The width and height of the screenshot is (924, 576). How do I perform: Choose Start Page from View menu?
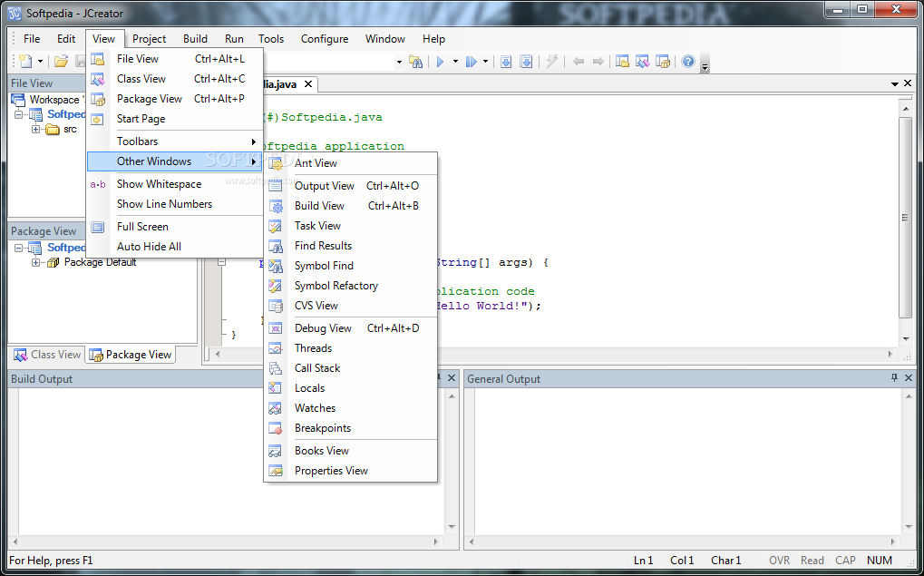(x=174, y=119)
